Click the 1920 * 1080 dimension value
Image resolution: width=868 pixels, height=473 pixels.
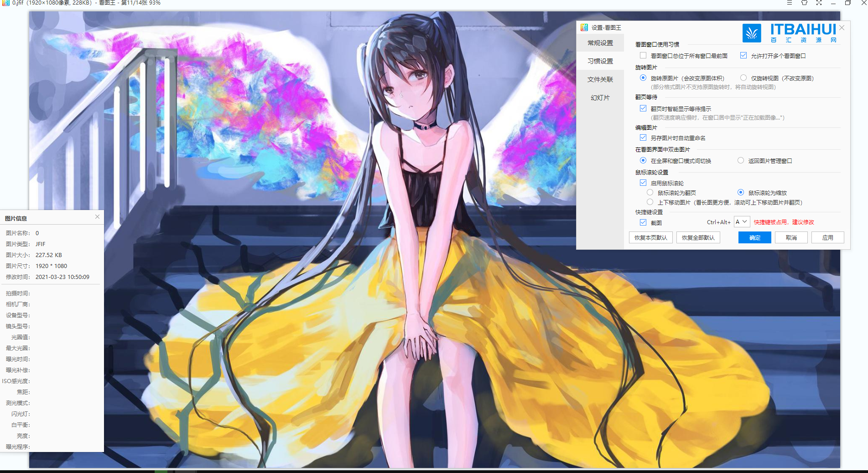pyautogui.click(x=51, y=266)
